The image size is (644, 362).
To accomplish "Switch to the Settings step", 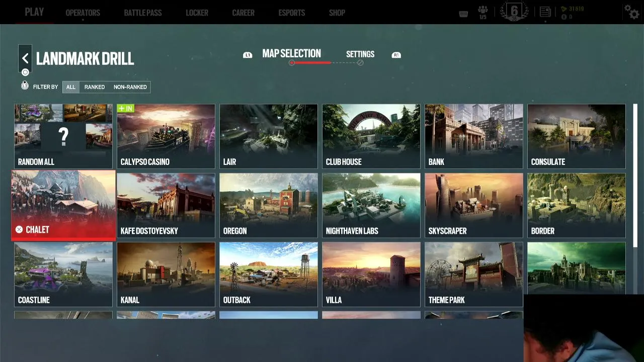I will (x=360, y=54).
